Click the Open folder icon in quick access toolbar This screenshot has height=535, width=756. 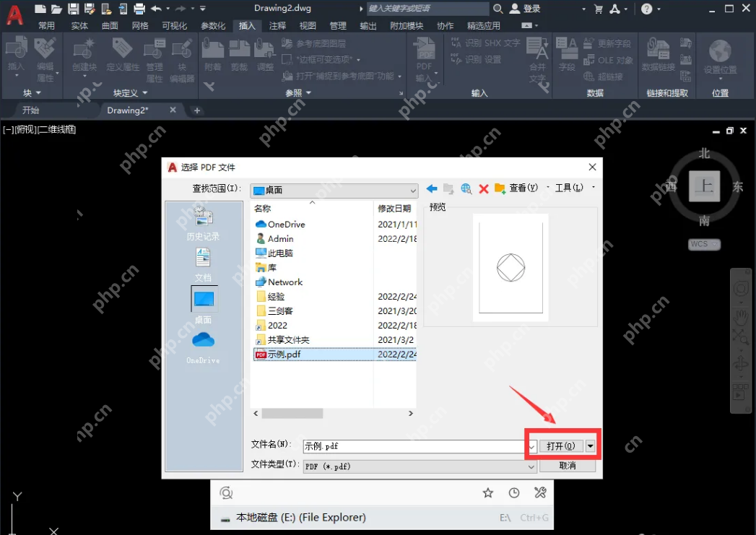point(57,8)
